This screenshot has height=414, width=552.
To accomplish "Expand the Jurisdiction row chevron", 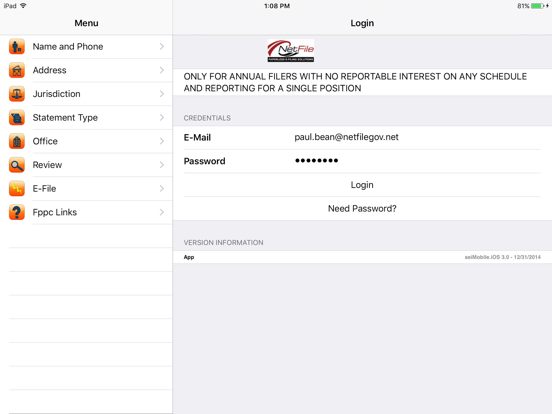I will (162, 94).
